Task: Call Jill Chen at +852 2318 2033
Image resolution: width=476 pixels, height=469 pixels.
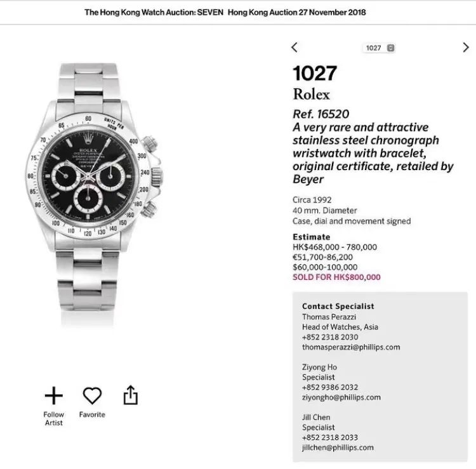Action: point(329,437)
